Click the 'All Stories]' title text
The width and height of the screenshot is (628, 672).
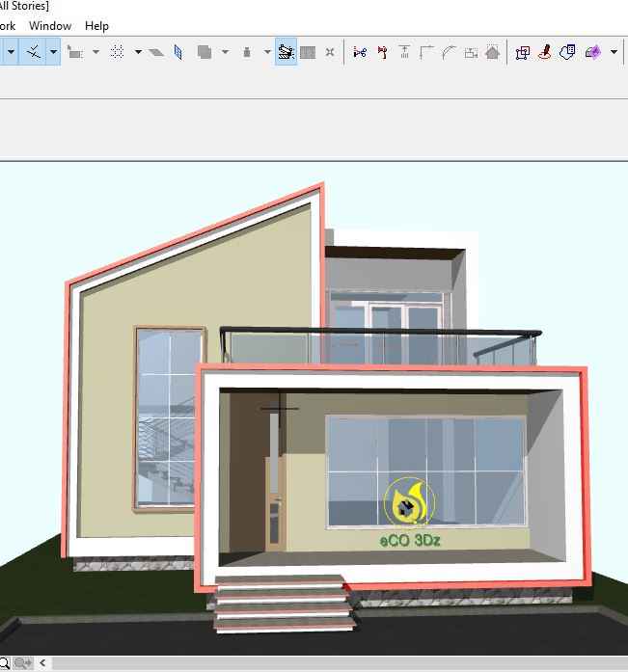(x=24, y=6)
